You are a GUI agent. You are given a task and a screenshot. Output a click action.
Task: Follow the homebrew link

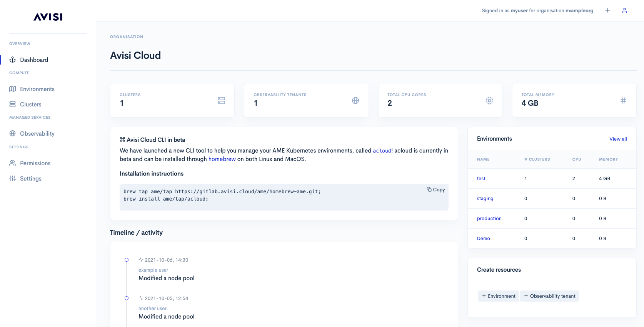click(222, 159)
